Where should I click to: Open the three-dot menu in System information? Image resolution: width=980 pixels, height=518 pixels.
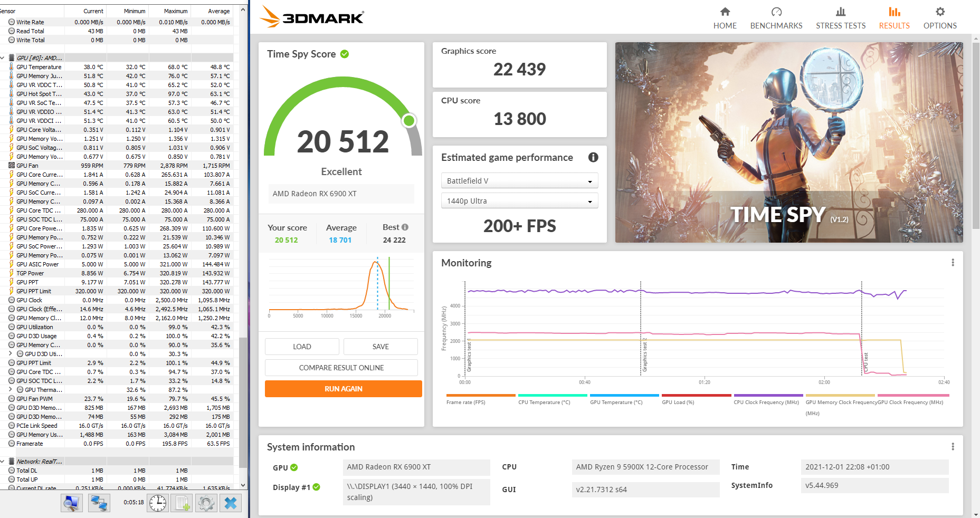click(953, 447)
